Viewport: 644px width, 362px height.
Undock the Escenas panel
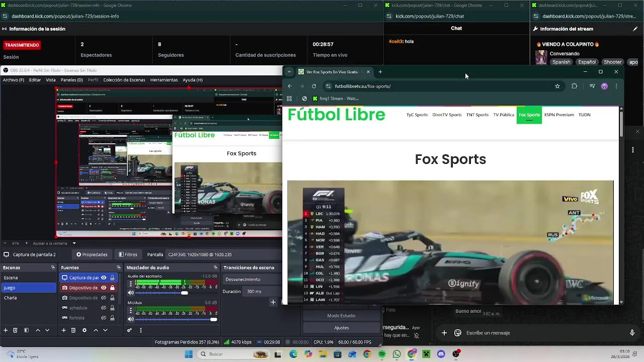coord(53,267)
